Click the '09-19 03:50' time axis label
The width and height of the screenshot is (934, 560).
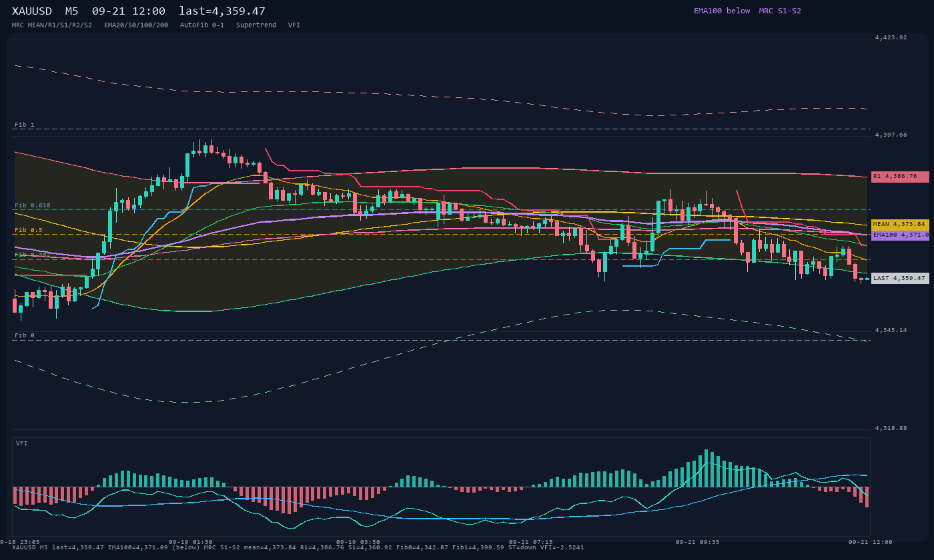pyautogui.click(x=358, y=542)
